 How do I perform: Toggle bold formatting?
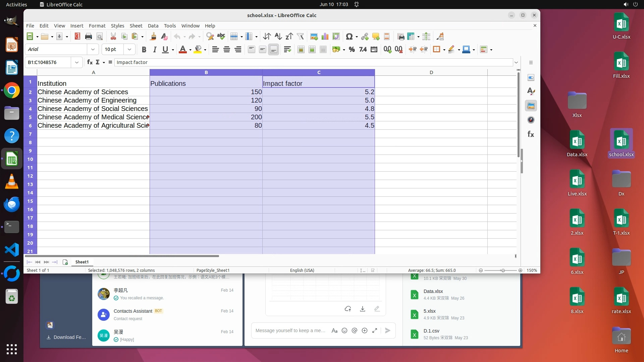[x=144, y=50]
